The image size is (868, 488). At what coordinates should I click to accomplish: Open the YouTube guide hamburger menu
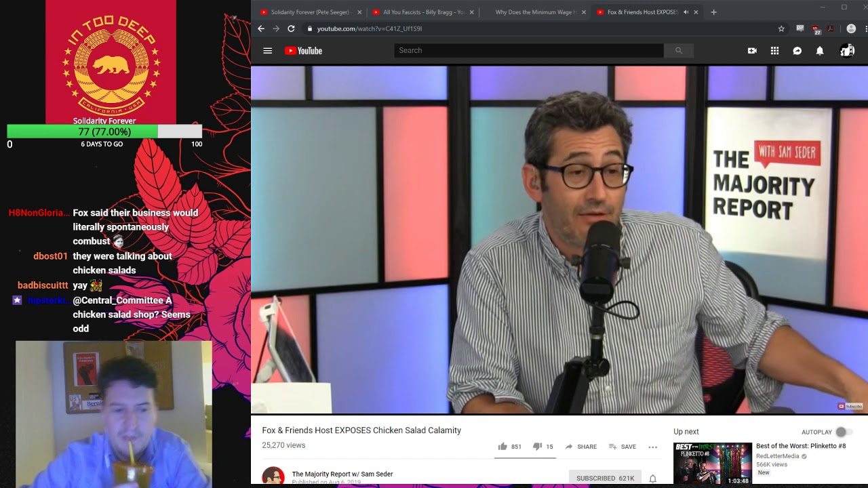[268, 51]
